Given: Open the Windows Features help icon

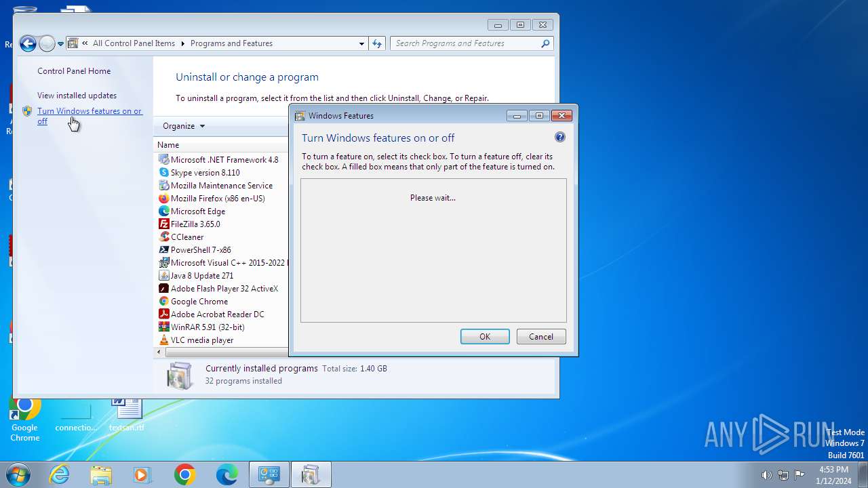Looking at the screenshot, I should [559, 137].
